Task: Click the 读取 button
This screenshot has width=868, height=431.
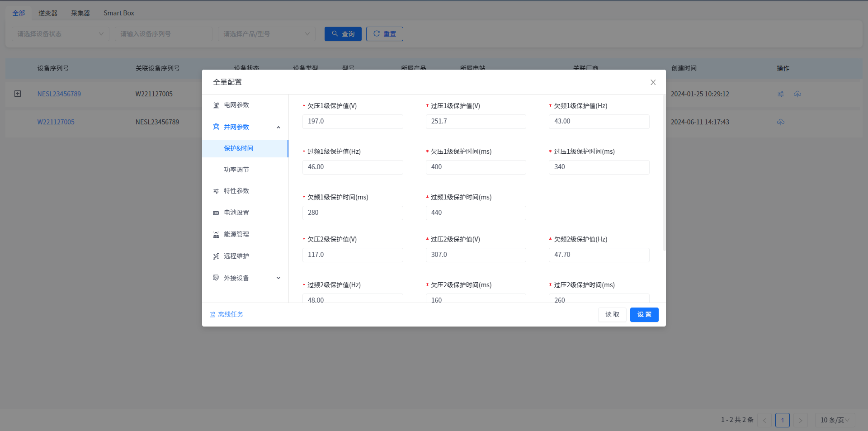Action: coord(612,315)
